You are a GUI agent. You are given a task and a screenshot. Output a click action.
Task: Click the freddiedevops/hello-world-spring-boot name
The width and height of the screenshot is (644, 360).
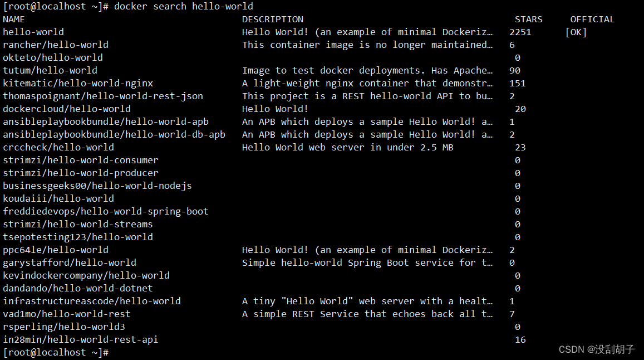pyautogui.click(x=106, y=211)
